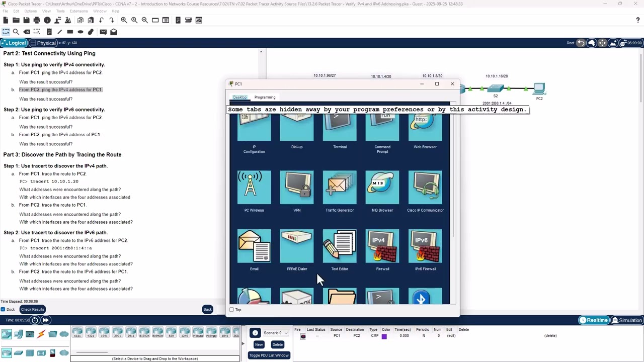This screenshot has width=644, height=362.
Task: Switch to the Logical workspace view
Action: tap(14, 43)
